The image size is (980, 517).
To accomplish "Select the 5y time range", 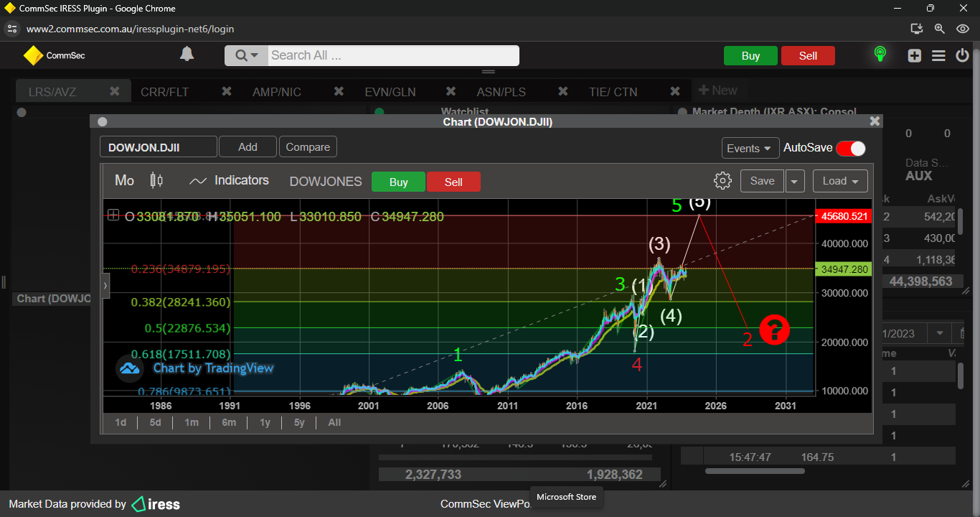I will [x=299, y=422].
